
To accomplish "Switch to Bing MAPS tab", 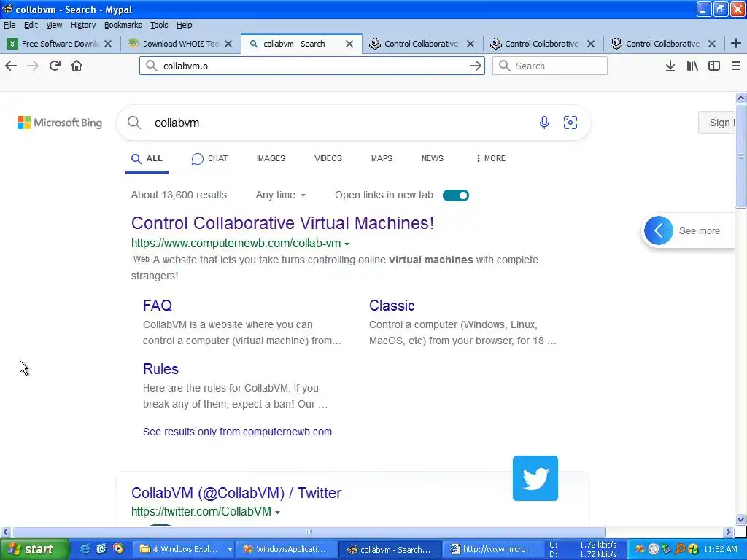I will pyautogui.click(x=382, y=158).
